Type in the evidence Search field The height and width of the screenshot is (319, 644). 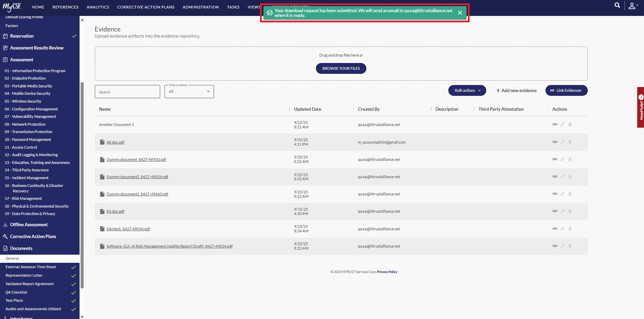(127, 92)
